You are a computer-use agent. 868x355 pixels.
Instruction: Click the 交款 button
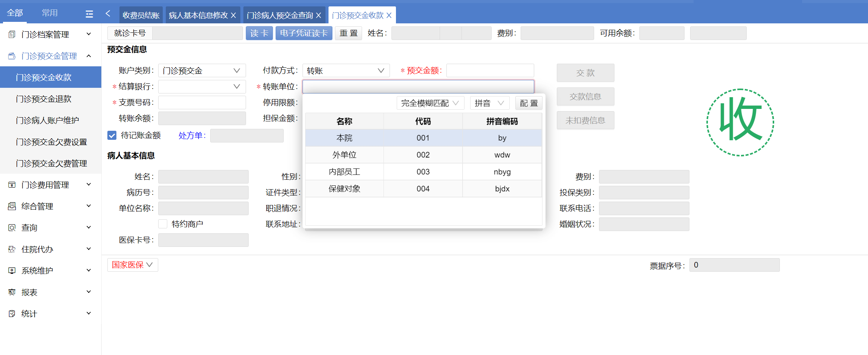point(585,73)
